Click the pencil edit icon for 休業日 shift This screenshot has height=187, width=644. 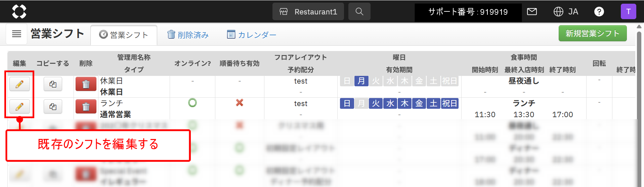pyautogui.click(x=19, y=84)
